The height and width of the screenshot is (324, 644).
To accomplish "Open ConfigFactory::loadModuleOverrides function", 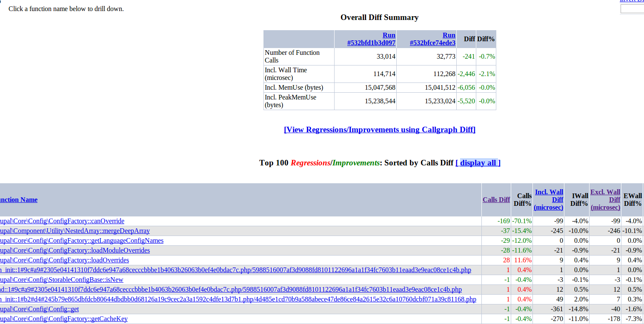I will (x=75, y=250).
